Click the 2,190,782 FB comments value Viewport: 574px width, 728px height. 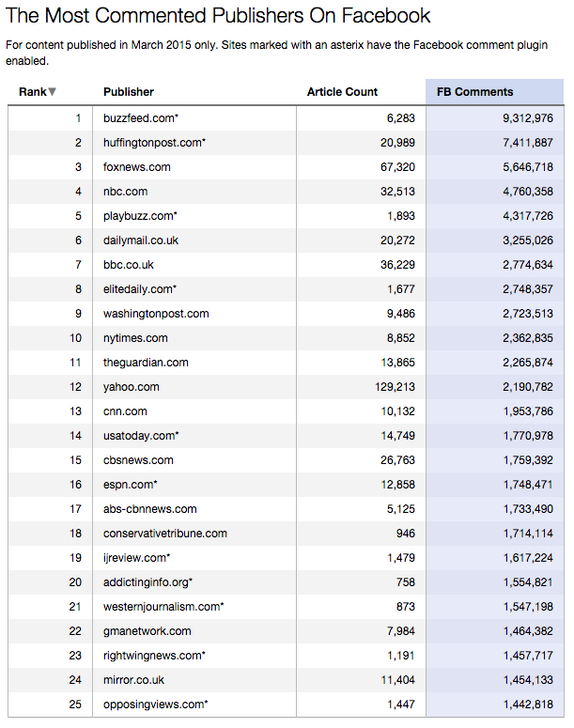click(x=528, y=387)
